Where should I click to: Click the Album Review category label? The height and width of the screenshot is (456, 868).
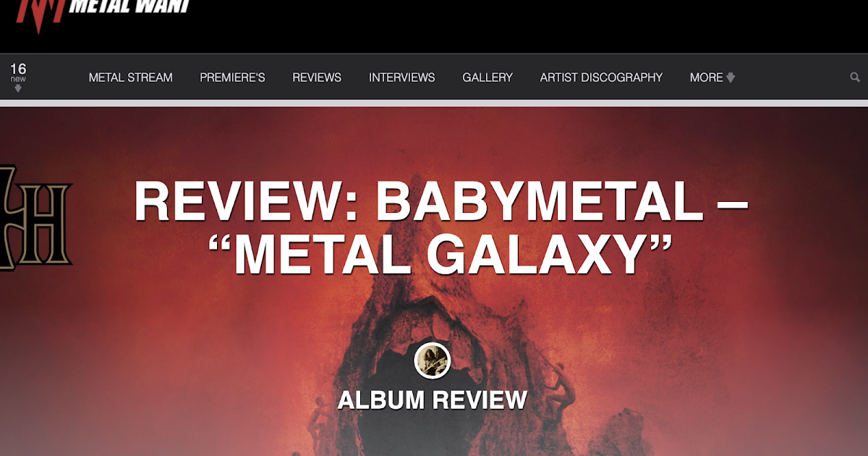pos(433,400)
